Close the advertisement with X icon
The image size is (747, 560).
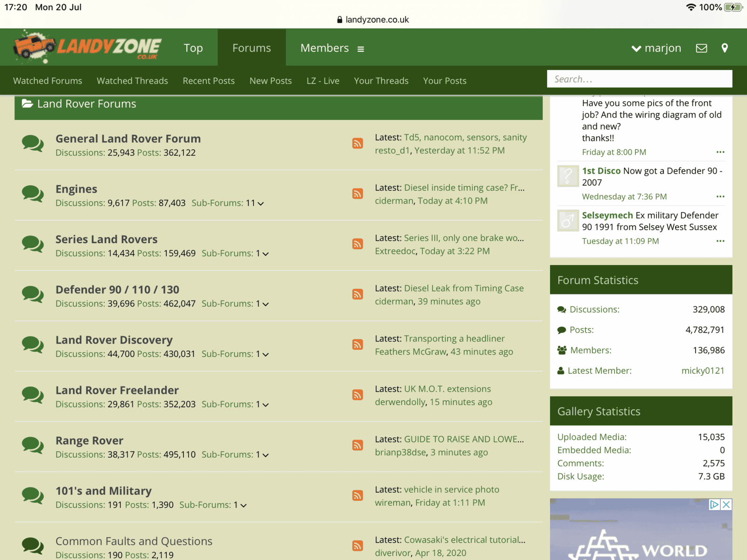point(726,504)
